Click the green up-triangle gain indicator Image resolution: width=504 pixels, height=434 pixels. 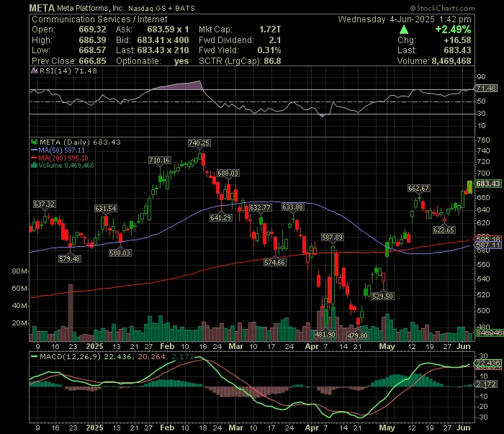(x=404, y=30)
